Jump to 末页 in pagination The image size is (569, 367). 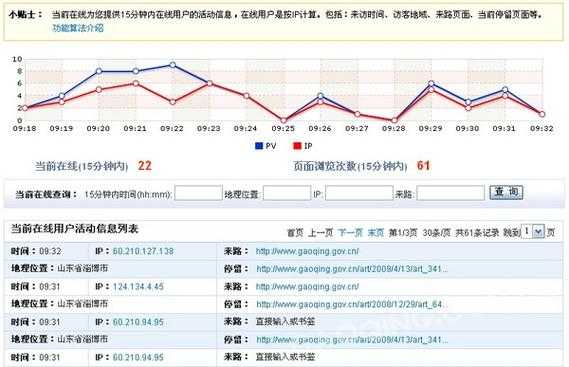[376, 233]
